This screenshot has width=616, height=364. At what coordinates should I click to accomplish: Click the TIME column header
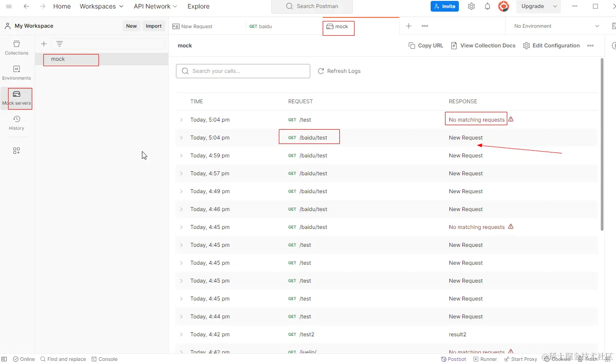(197, 102)
